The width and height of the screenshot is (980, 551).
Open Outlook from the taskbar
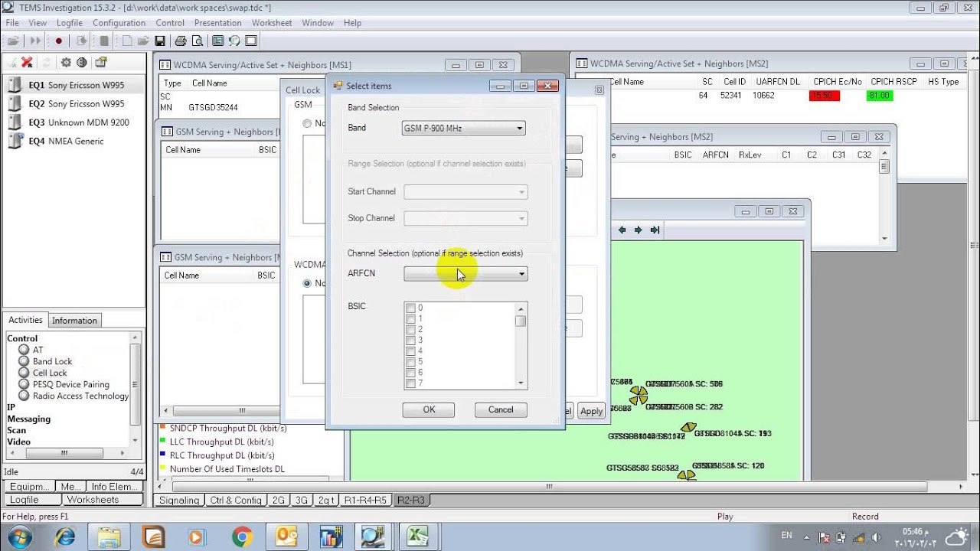coord(286,536)
